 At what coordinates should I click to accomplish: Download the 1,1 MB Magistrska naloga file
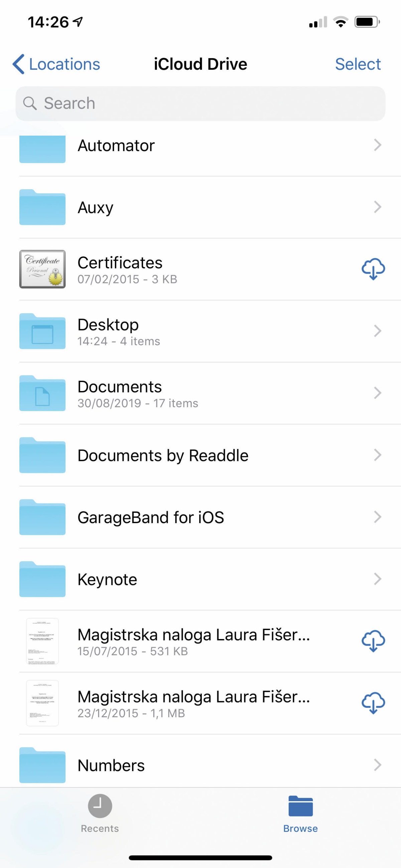click(x=373, y=703)
